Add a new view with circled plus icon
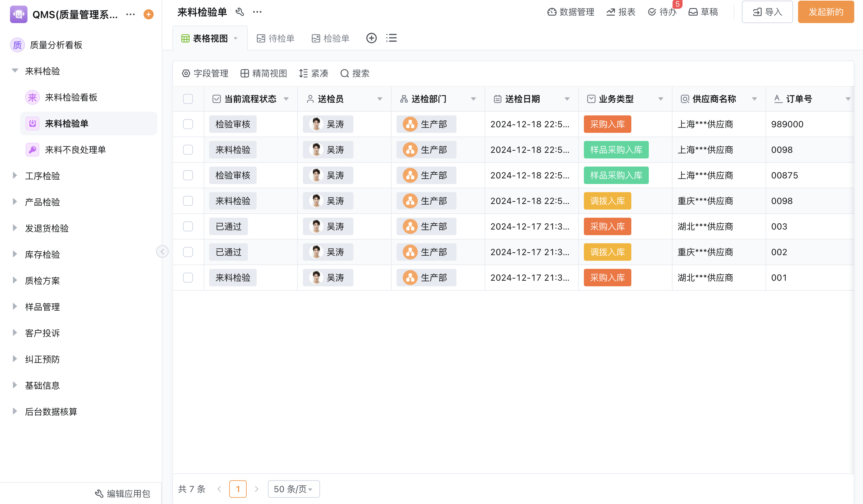Viewport: 863px width, 504px height. (371, 38)
